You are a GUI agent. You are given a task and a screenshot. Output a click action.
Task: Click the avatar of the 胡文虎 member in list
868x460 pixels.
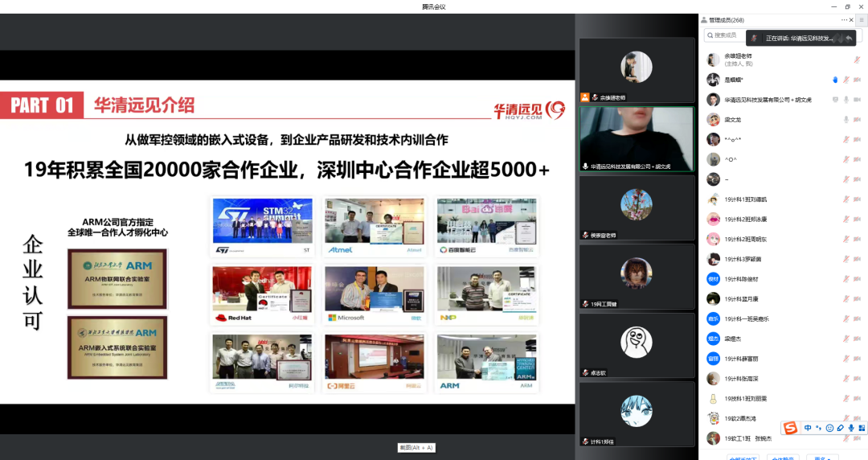click(x=713, y=100)
